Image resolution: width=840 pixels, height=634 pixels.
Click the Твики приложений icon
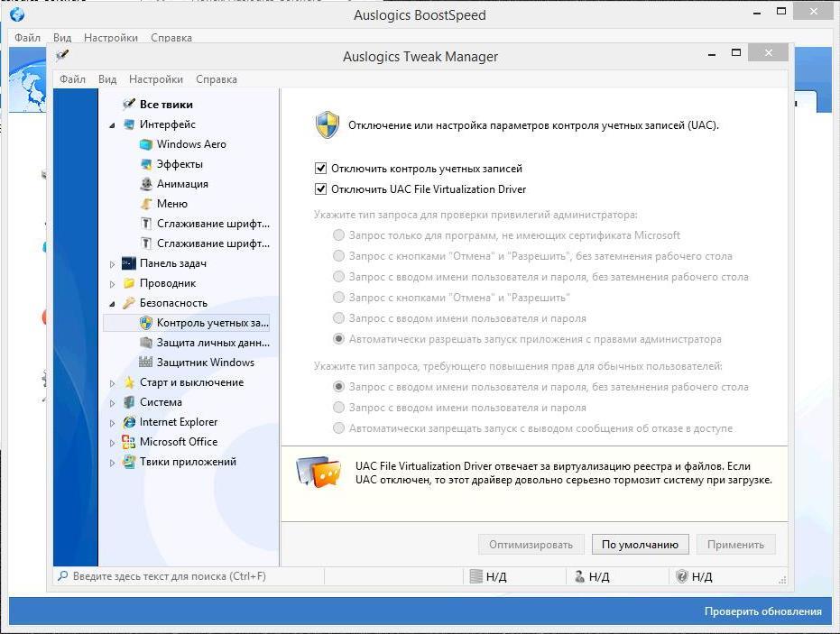coord(128,462)
